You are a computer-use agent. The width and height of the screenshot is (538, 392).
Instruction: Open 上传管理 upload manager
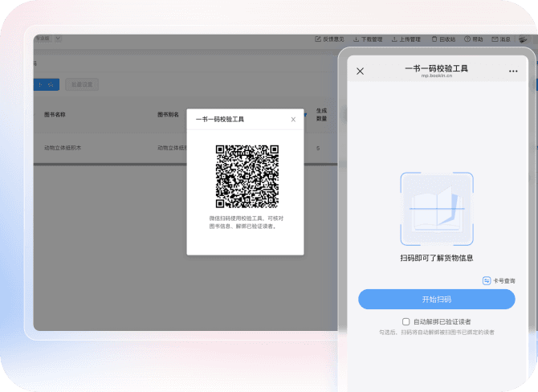[x=406, y=39]
